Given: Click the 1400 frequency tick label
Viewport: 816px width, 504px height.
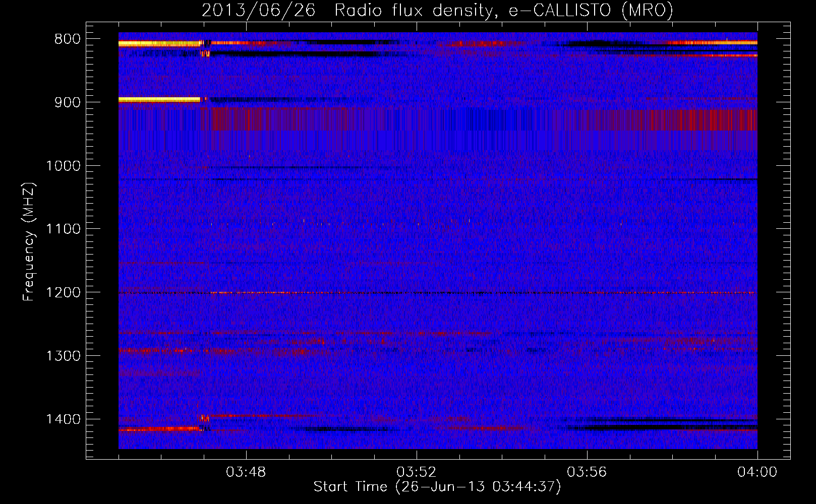Looking at the screenshot, I should [x=63, y=419].
